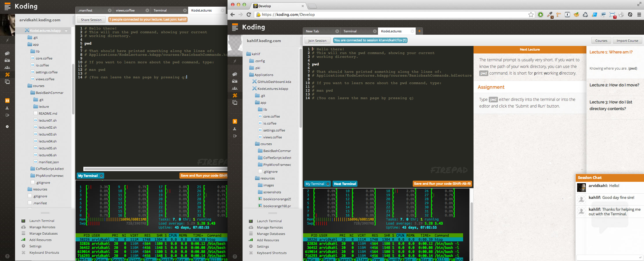The height and width of the screenshot is (261, 644).
Task: Click the browser reload button
Action: click(249, 14)
